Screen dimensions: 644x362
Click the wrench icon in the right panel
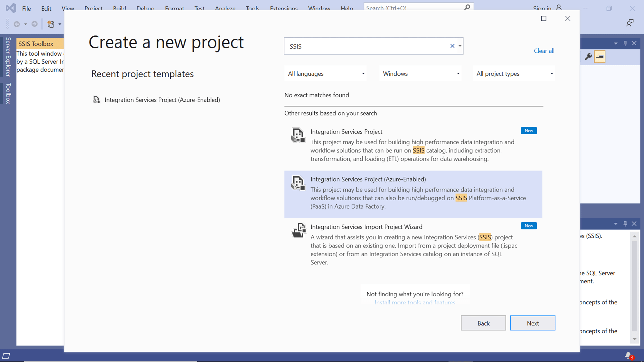(x=589, y=57)
